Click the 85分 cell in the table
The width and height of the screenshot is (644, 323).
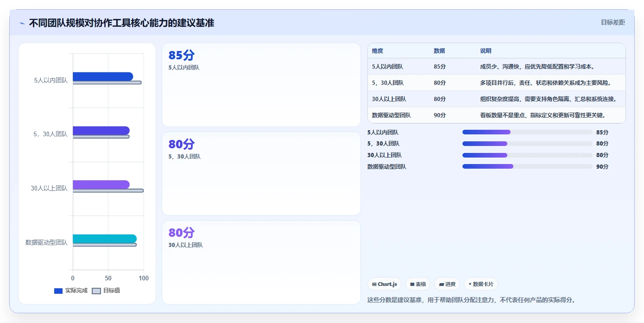[x=440, y=67]
